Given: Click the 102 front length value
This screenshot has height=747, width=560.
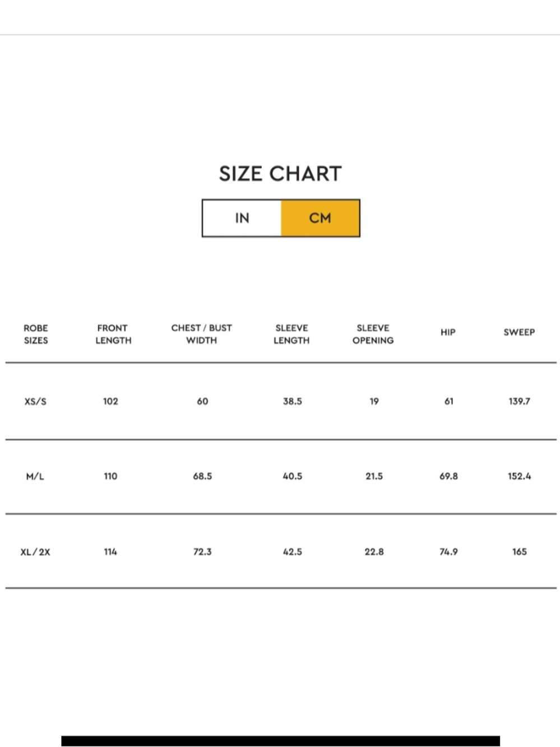Looking at the screenshot, I should (110, 401).
